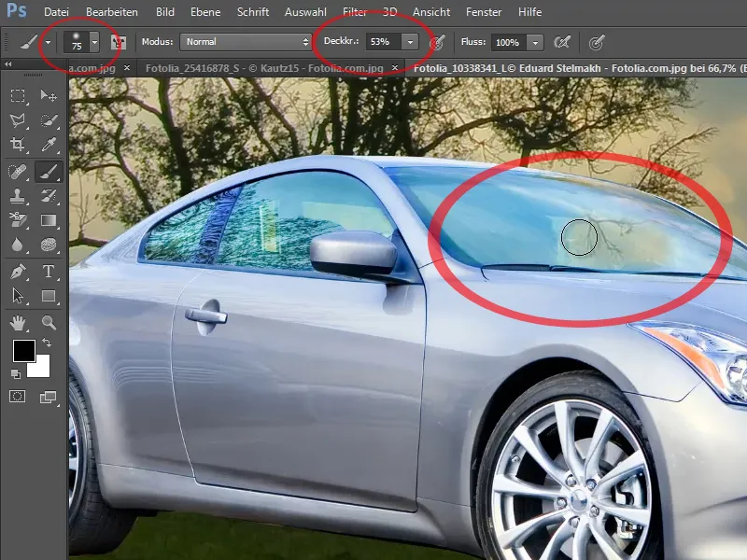Screen dimensions: 747x560
Task: Click the Deckkr. 53% opacity field
Action: coord(384,42)
